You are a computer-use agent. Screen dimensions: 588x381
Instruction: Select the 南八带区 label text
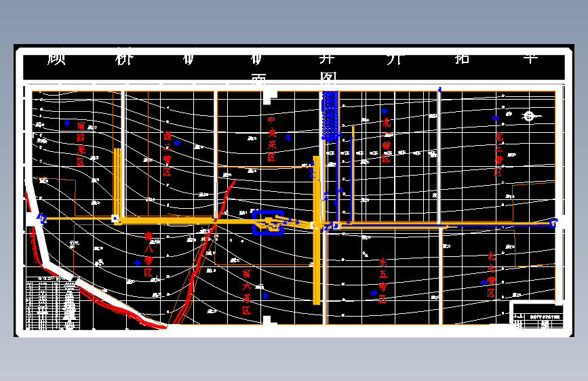point(149,254)
